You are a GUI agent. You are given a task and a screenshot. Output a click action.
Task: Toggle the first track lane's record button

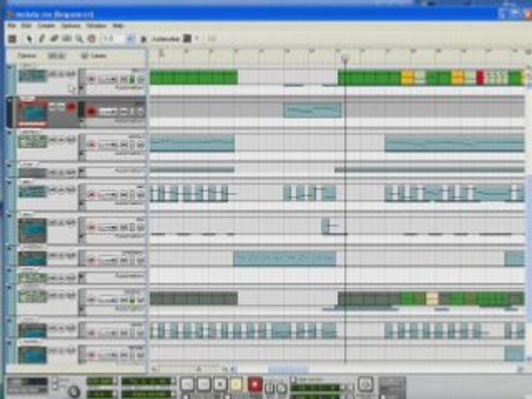coord(91,80)
